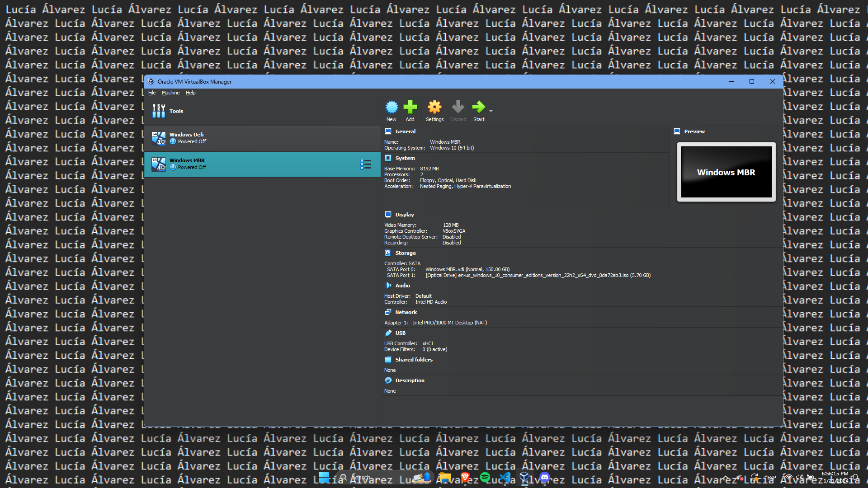868x488 pixels.
Task: Open the File menu
Action: click(x=152, y=93)
